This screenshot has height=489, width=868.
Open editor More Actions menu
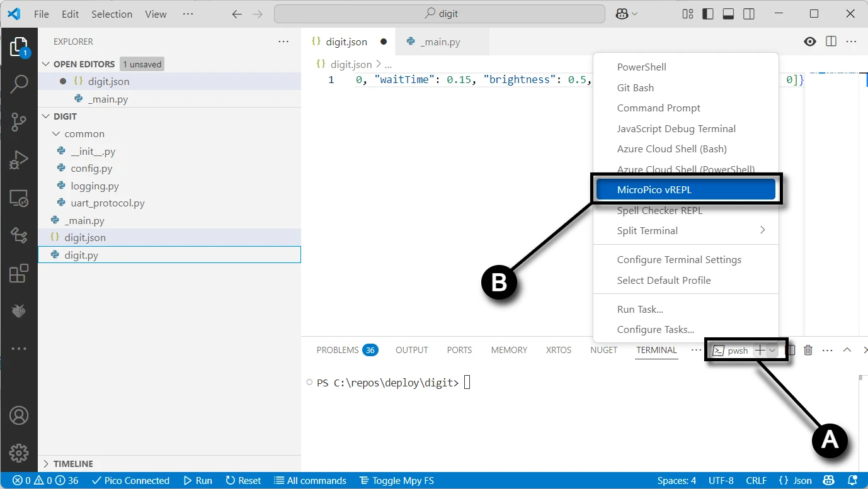click(x=852, y=42)
